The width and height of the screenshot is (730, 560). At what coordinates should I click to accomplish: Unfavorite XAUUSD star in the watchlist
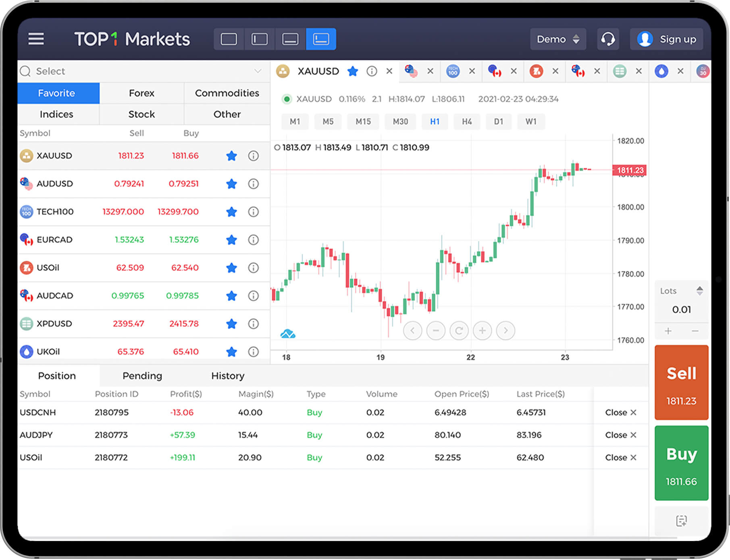[231, 156]
